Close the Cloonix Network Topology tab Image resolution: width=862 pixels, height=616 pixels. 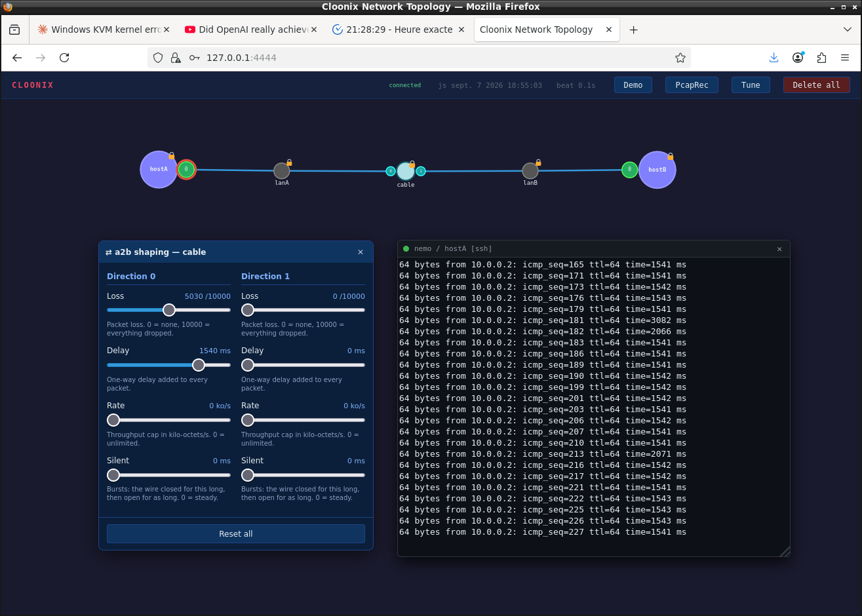coord(609,29)
